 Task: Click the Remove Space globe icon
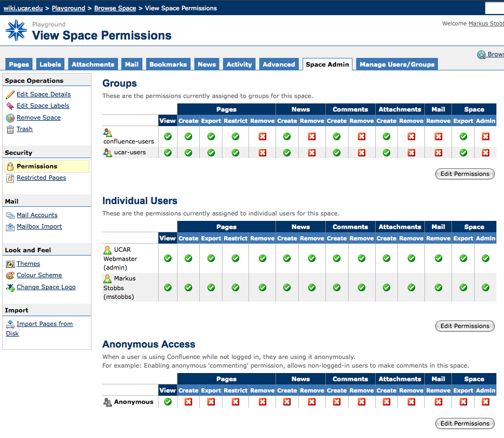pos(10,118)
